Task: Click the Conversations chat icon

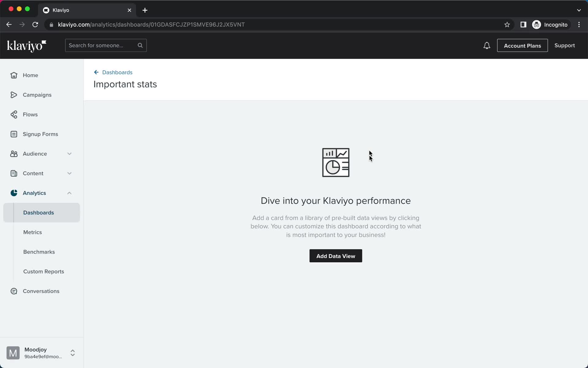Action: [x=14, y=291]
